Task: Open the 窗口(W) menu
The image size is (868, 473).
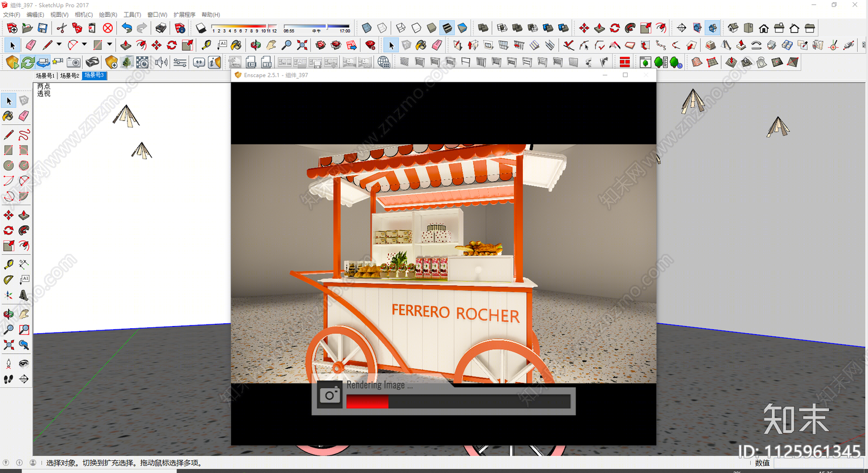Action: tap(157, 15)
